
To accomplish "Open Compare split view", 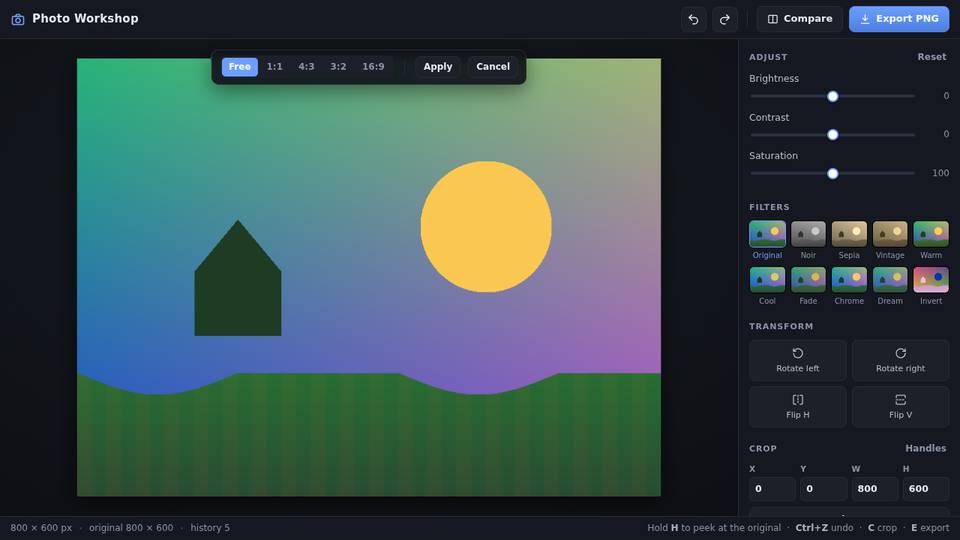I will [x=800, y=19].
